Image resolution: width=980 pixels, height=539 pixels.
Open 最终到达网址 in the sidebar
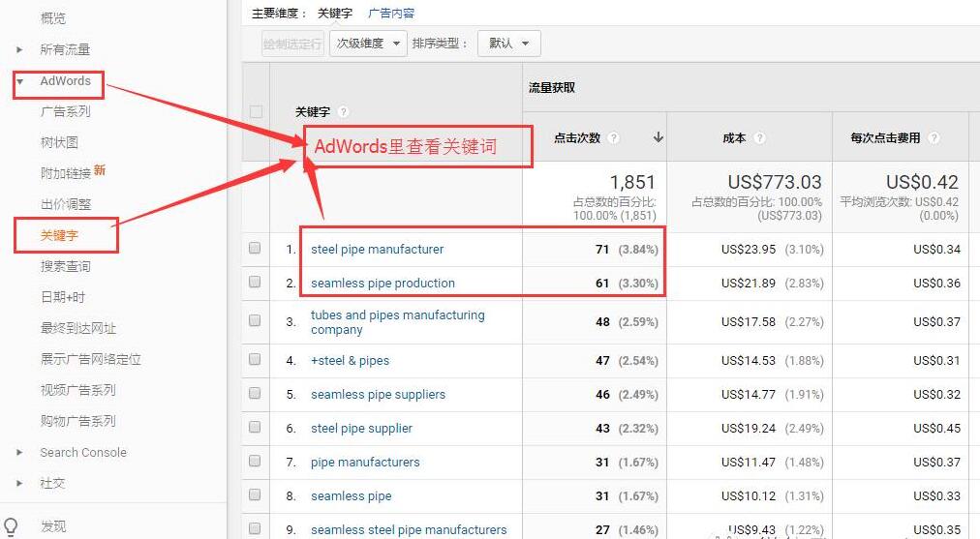[78, 328]
